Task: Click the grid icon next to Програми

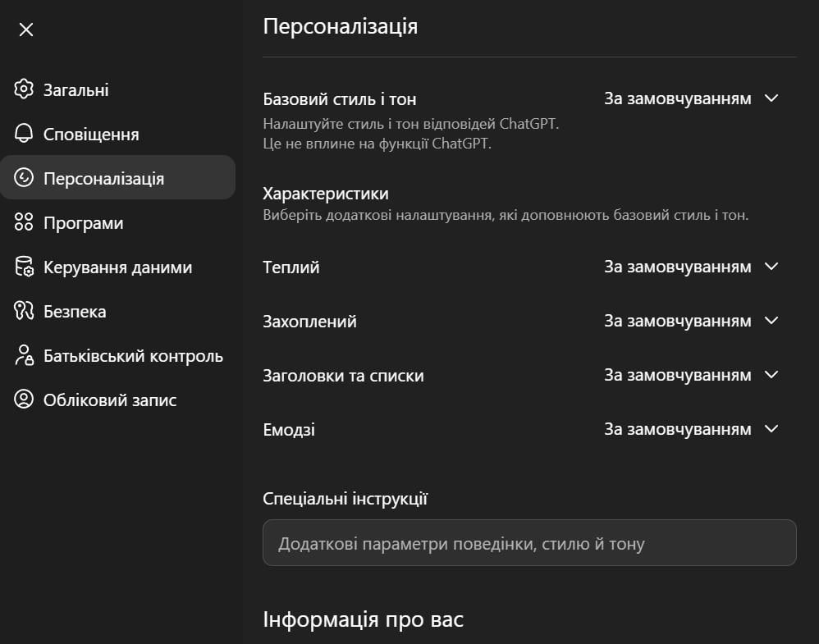Action: [x=23, y=222]
